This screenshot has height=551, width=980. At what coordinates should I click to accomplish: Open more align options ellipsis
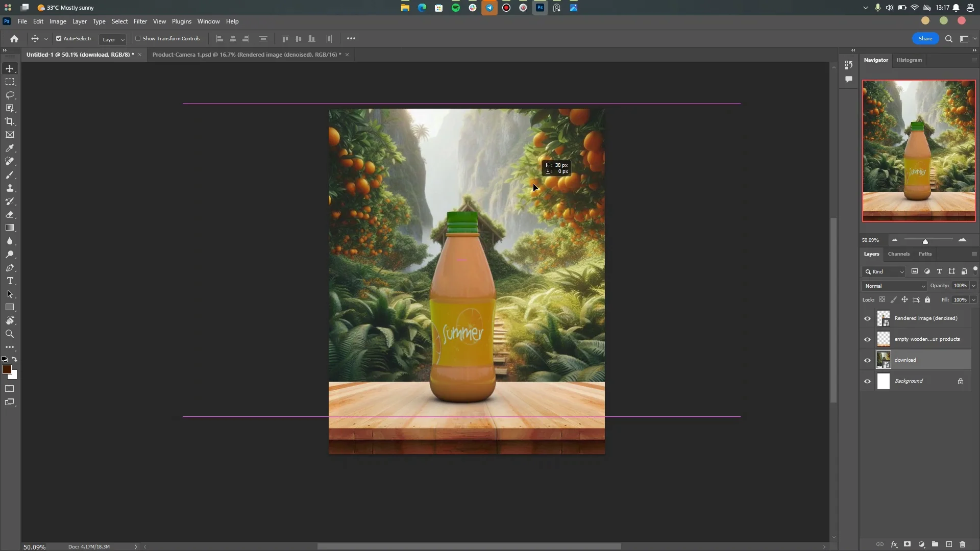click(x=351, y=39)
